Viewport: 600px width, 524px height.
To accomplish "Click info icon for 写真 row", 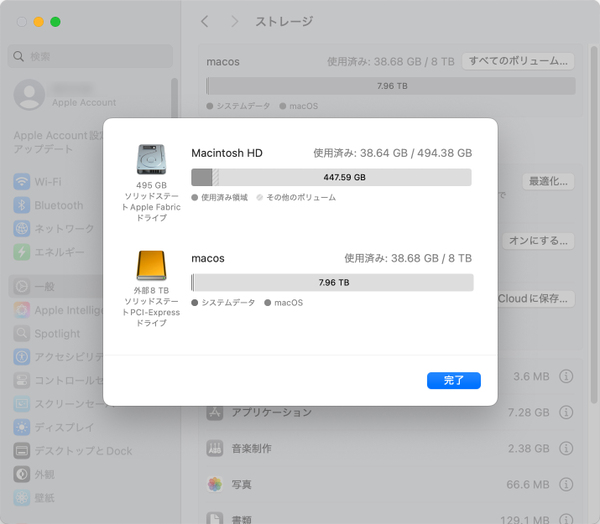I will click(x=566, y=485).
